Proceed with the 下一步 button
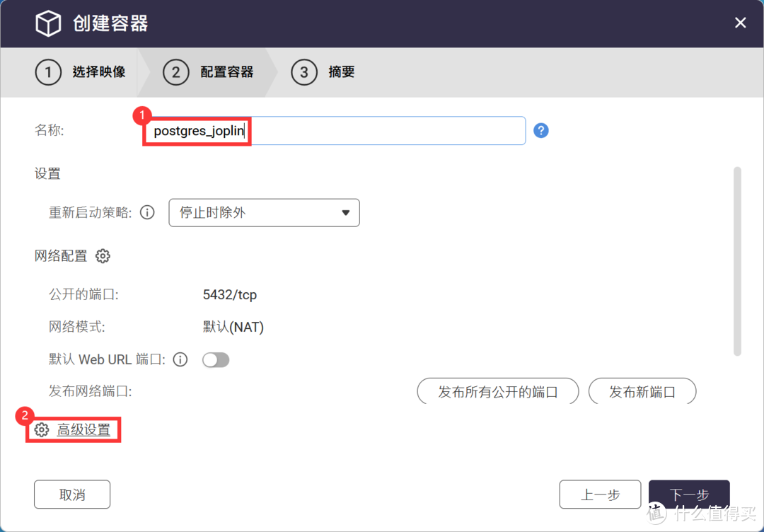This screenshot has width=764, height=532. pyautogui.click(x=688, y=494)
